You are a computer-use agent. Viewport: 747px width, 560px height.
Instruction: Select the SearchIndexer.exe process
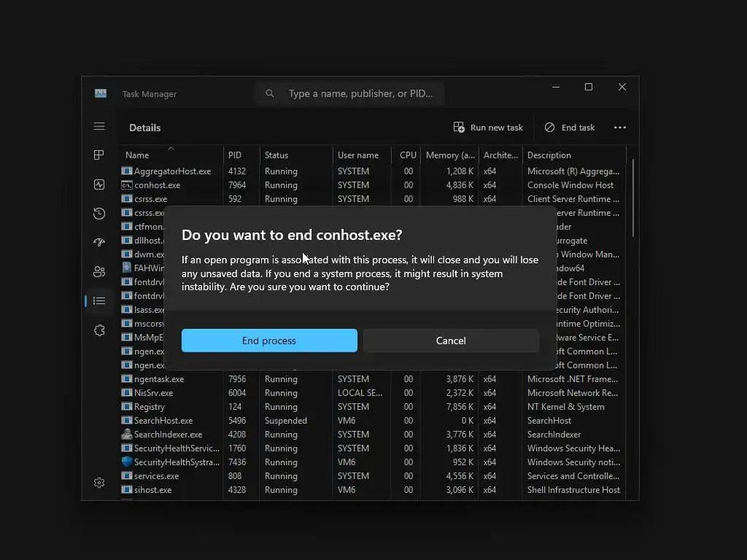coord(372,435)
